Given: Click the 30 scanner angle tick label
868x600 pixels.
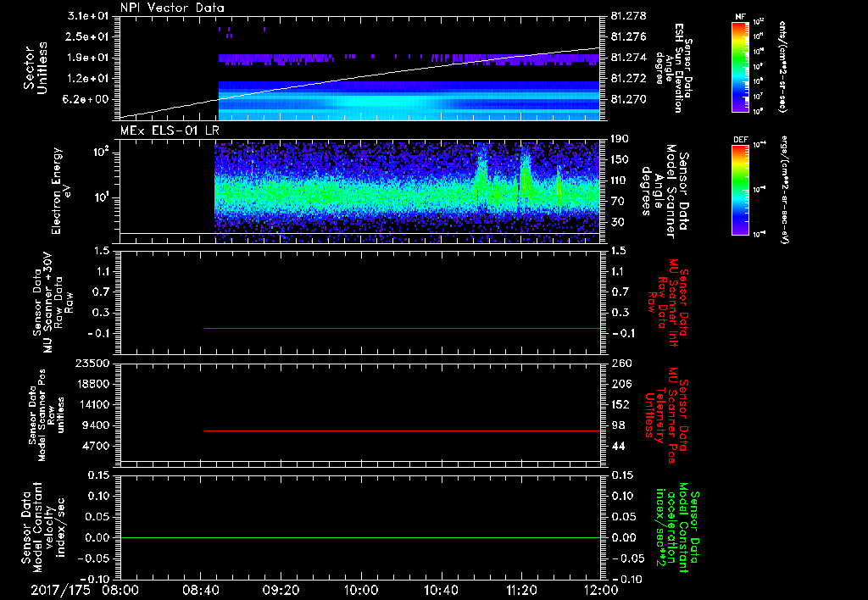Looking at the screenshot, I should (617, 222).
